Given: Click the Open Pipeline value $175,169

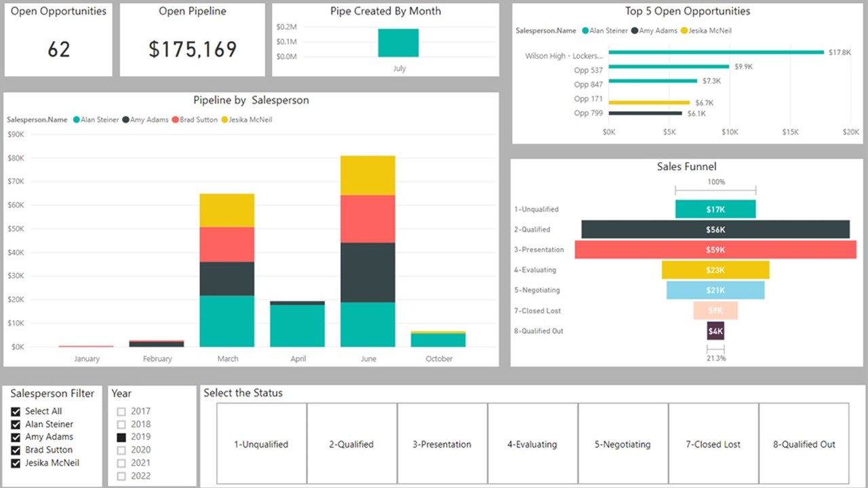Looking at the screenshot, I should point(193,49).
